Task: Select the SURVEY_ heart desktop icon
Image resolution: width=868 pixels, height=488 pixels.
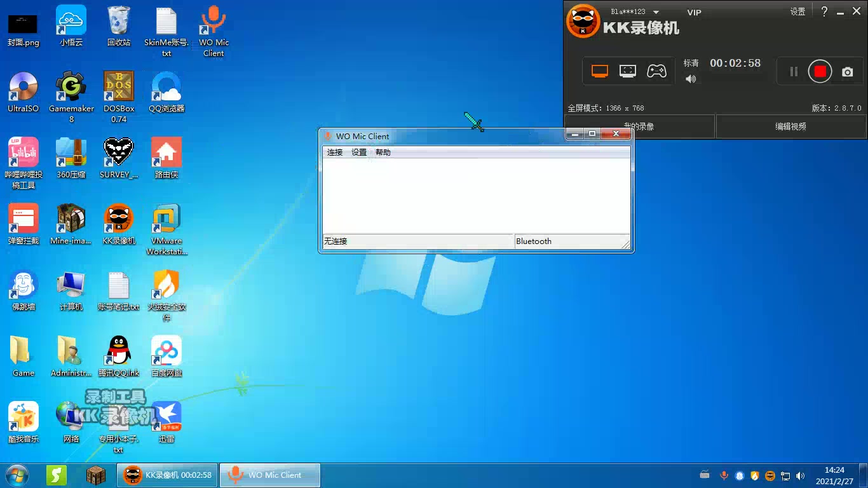Action: (x=119, y=159)
